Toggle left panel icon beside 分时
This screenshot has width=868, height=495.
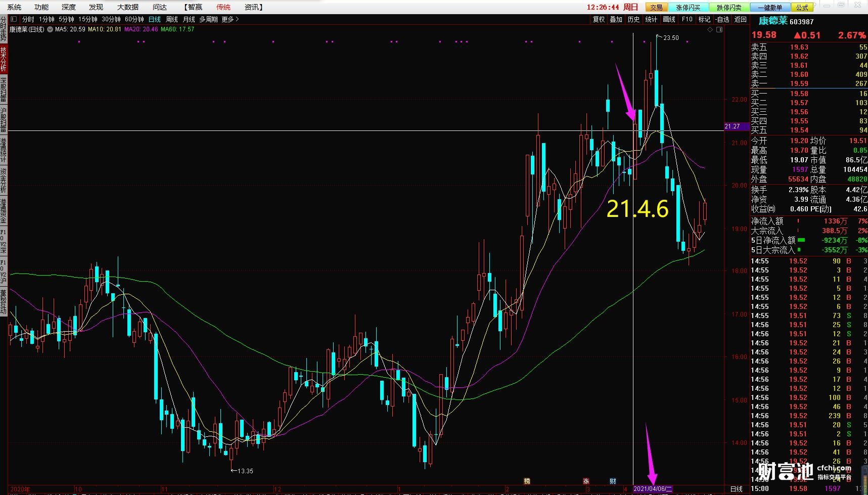(x=14, y=19)
